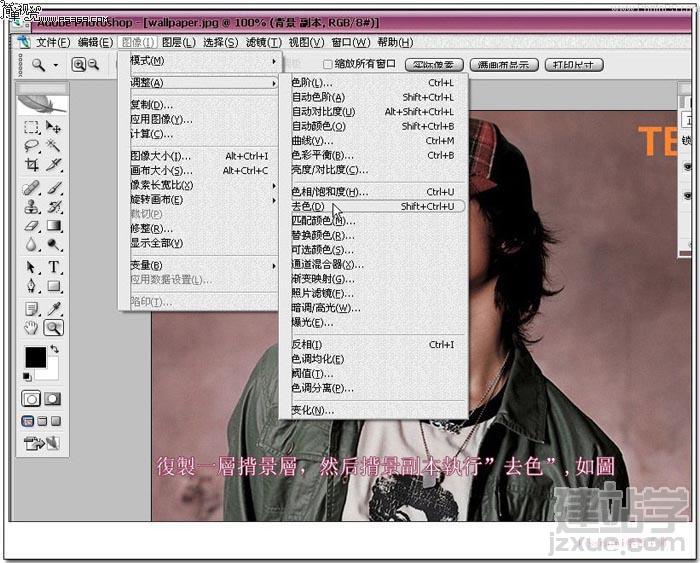Open the 滤镜(T) menu
The width and height of the screenshot is (700, 563).
coord(263,42)
